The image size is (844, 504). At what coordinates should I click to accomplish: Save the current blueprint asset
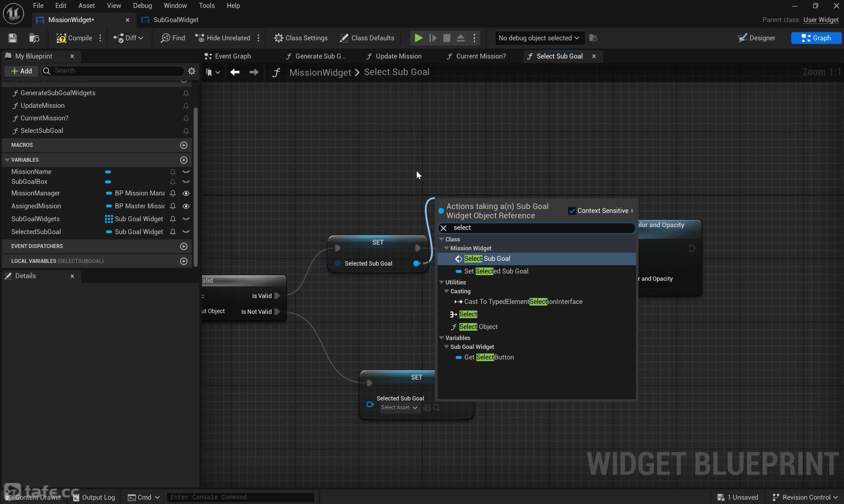pyautogui.click(x=13, y=38)
